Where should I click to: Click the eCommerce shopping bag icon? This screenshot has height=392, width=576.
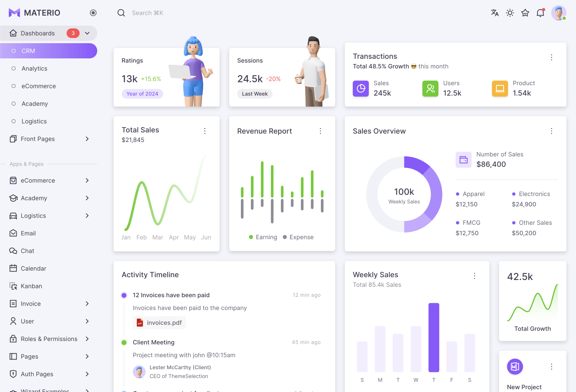13,180
